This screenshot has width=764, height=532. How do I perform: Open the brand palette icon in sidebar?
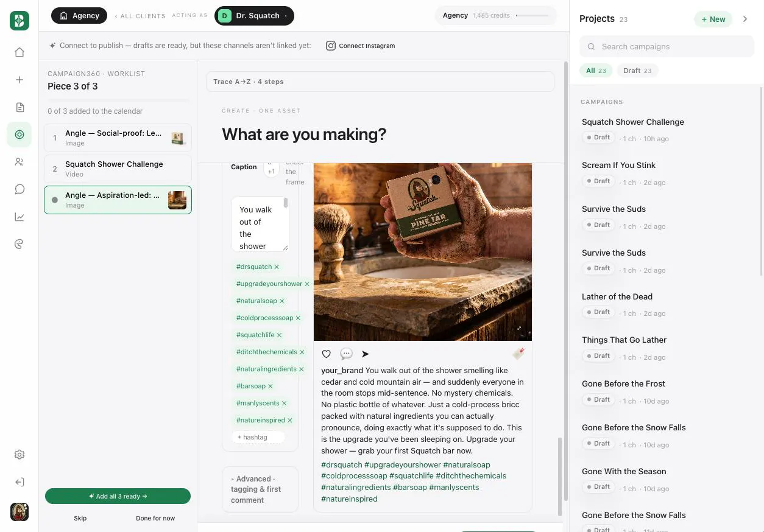[x=19, y=244]
